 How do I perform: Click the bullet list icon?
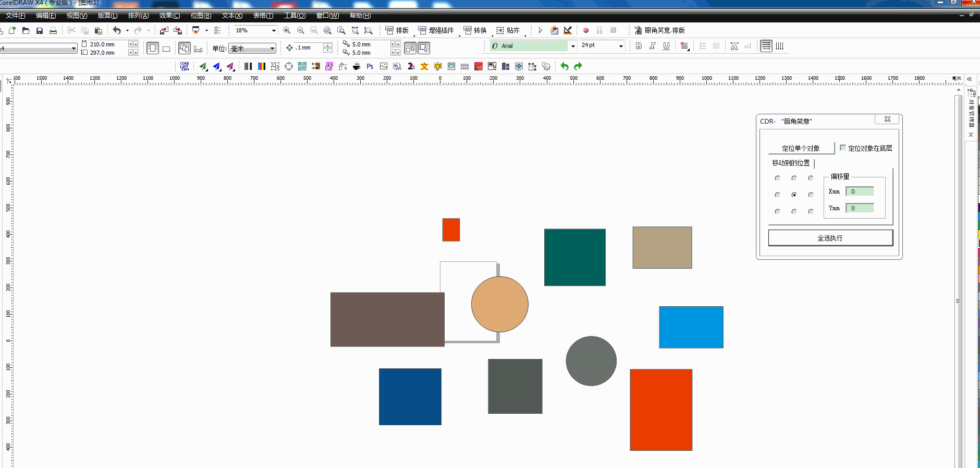point(703,46)
